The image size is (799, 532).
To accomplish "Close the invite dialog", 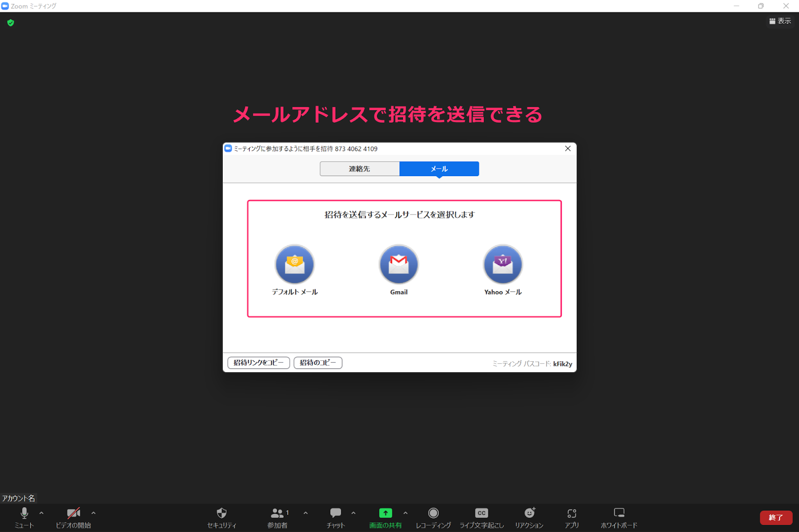I will 568,149.
